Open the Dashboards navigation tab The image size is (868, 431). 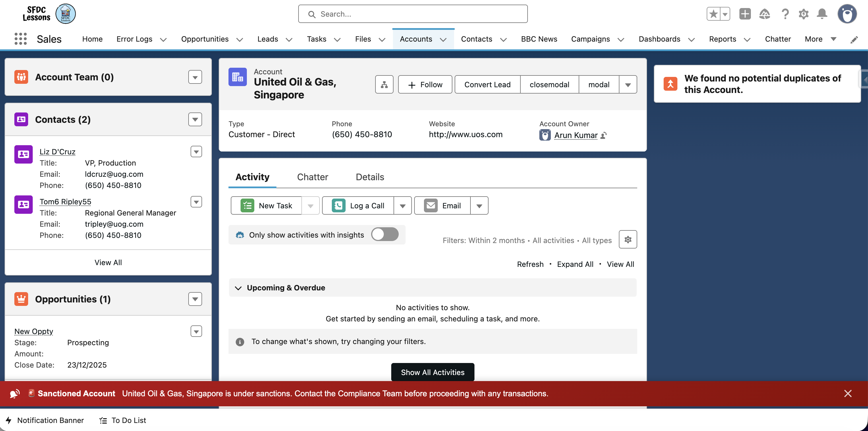659,39
